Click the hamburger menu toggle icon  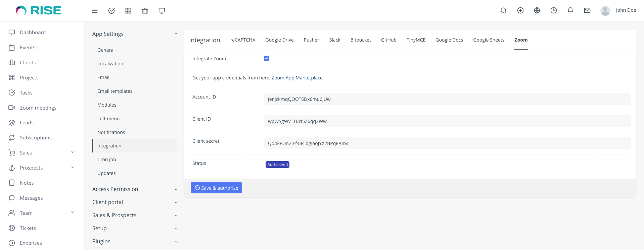pos(95,11)
